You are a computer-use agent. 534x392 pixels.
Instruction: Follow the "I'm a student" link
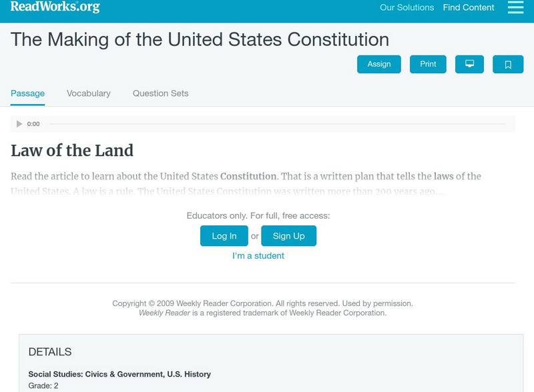click(x=258, y=256)
